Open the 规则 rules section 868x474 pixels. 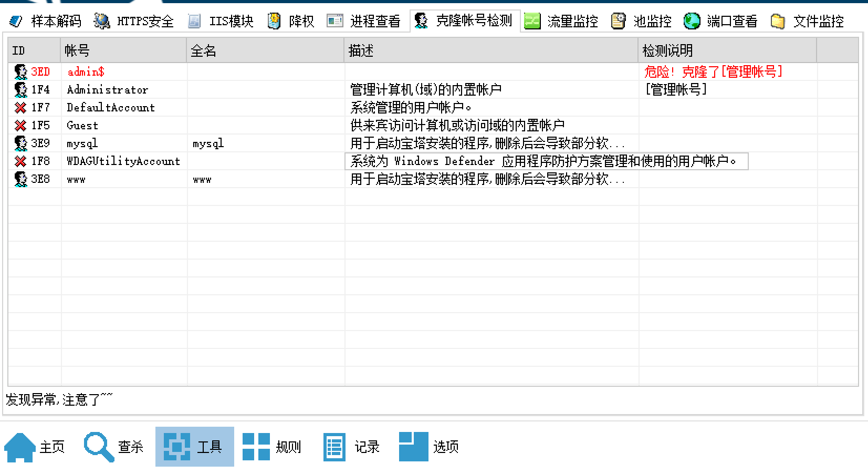tap(273, 447)
